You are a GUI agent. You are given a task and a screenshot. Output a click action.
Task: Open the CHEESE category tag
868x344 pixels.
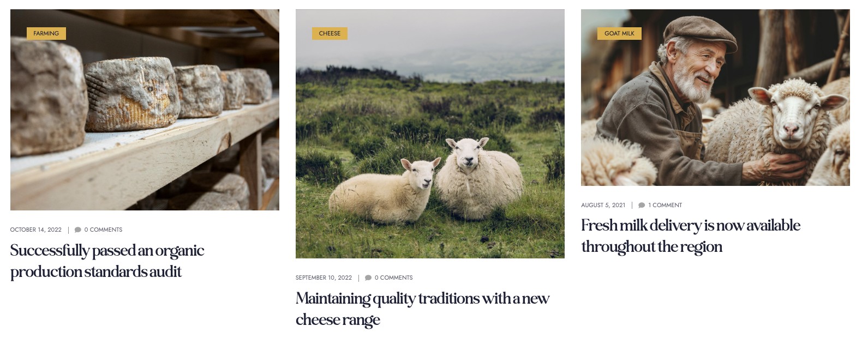pos(330,33)
